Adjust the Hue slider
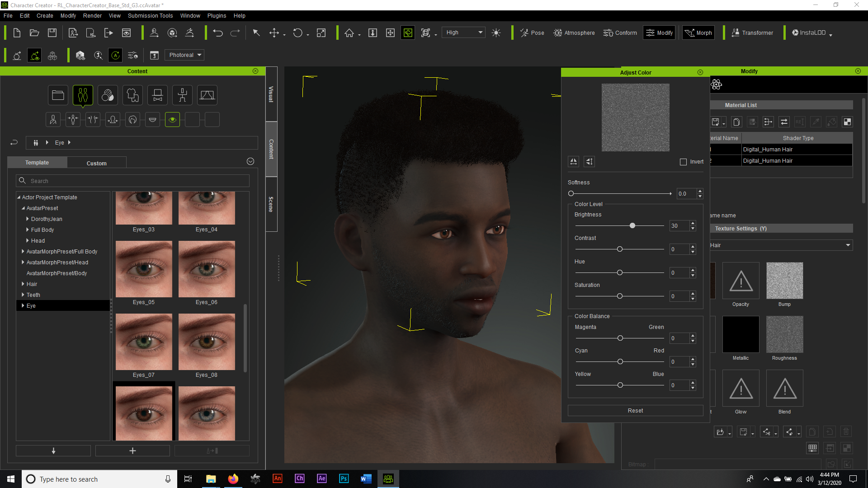Screen dimensions: 868x488 [x=619, y=272]
